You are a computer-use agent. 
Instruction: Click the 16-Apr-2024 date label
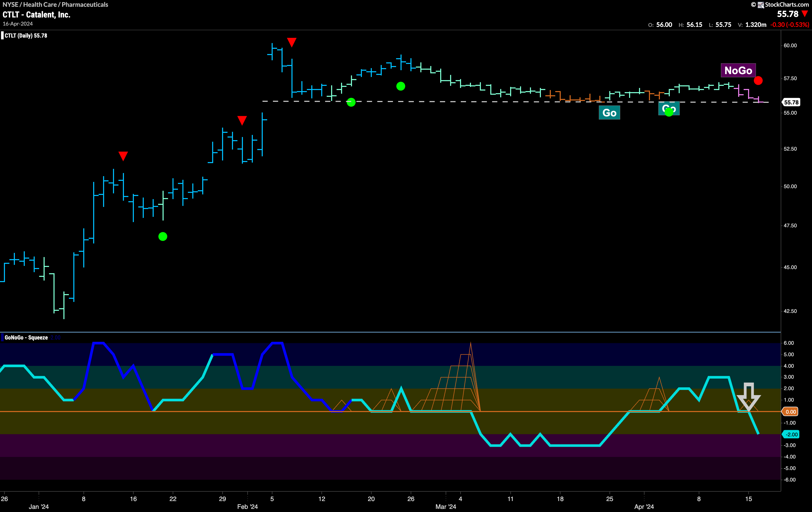tap(18, 23)
